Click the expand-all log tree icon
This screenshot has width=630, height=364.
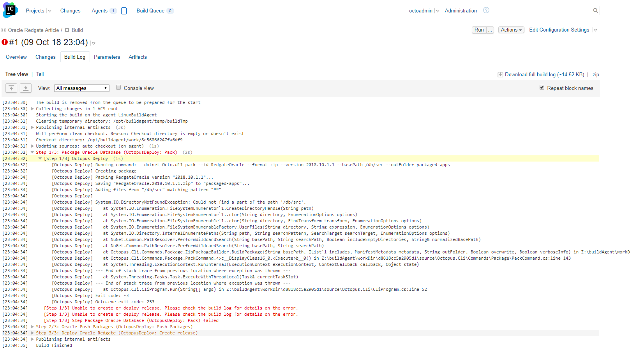pos(26,88)
